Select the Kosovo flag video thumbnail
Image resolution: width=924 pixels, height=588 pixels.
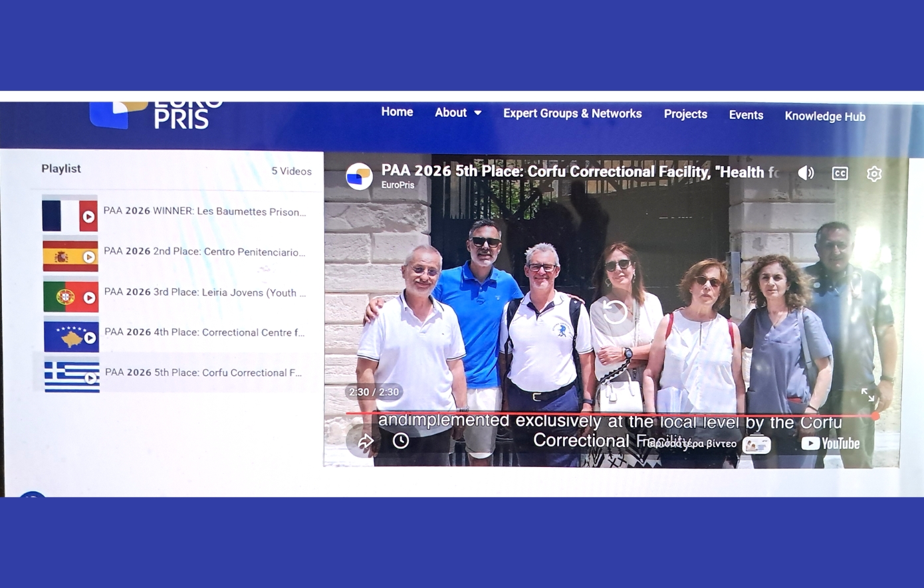[x=71, y=335]
